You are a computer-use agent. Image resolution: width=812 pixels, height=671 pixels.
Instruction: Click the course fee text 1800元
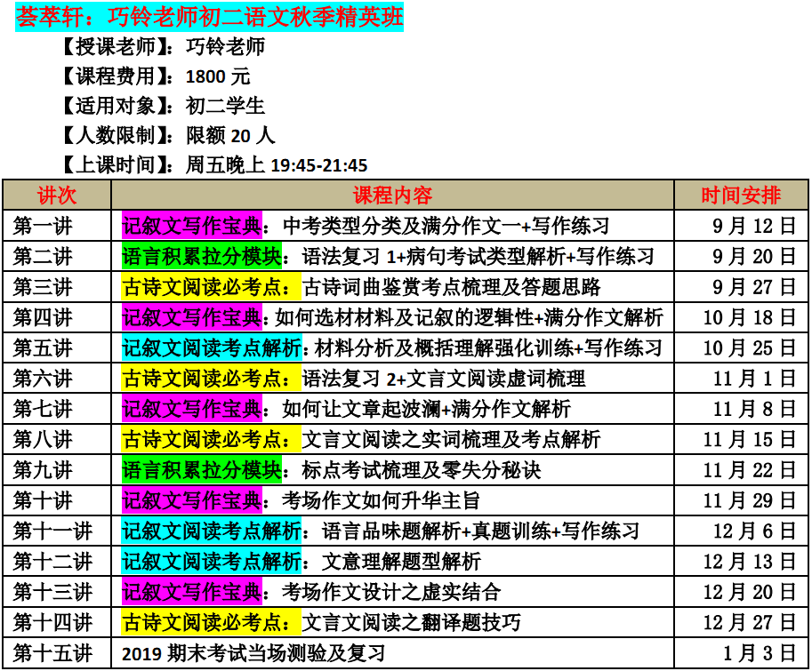tap(218, 76)
